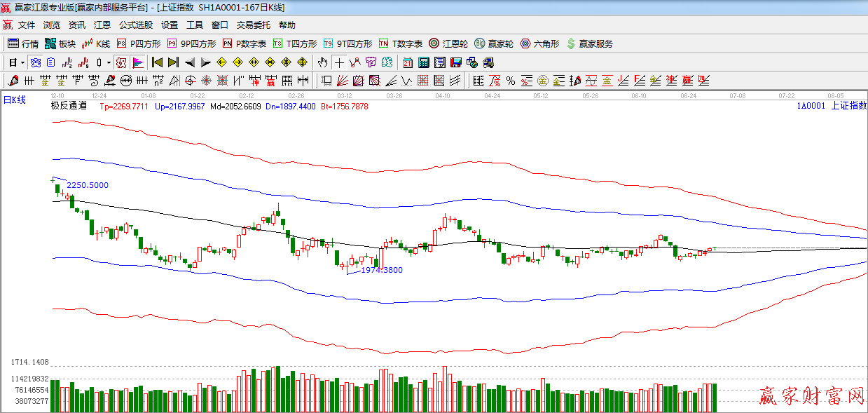Open the P四方形 square tool
Image resolution: width=868 pixels, height=413 pixels.
[x=139, y=43]
